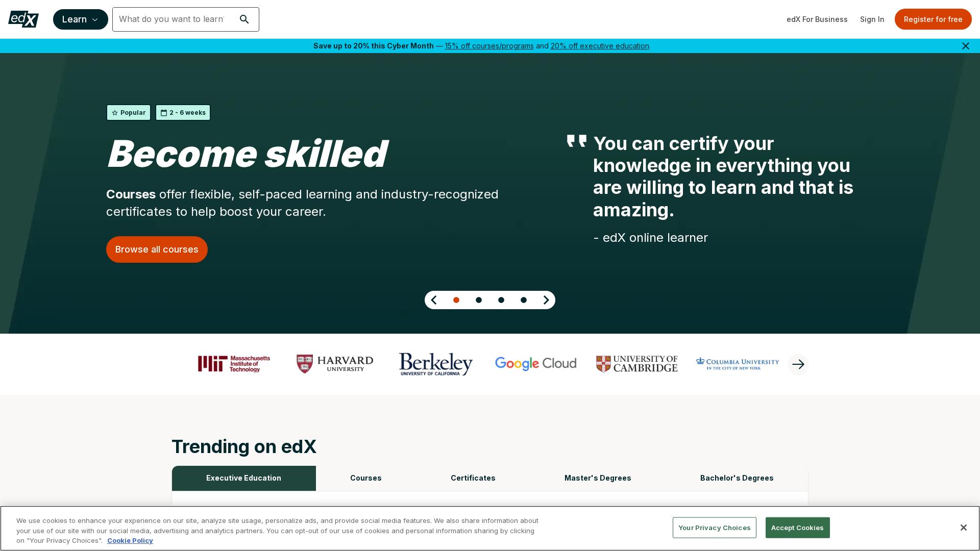Click the 2 - 6 weeks badge
980x551 pixels.
click(183, 113)
